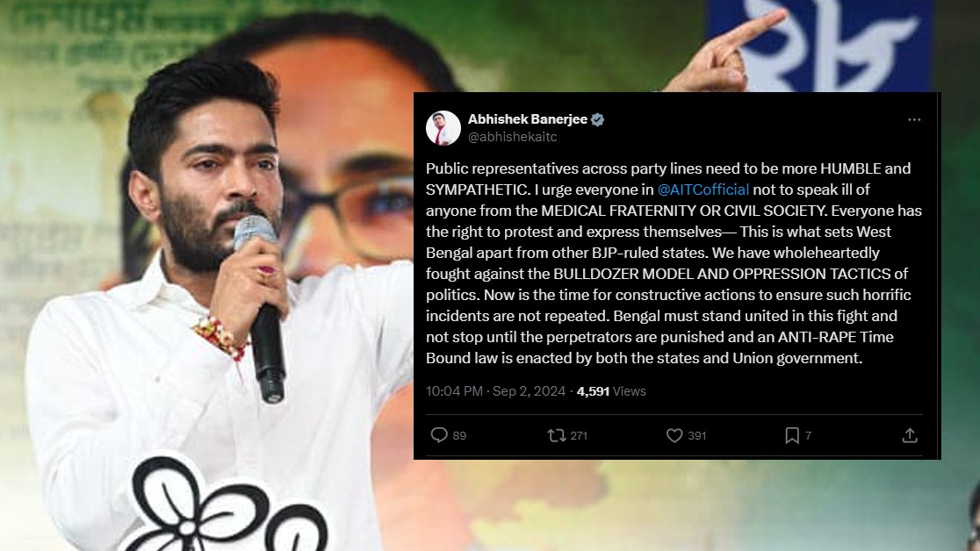Bookmark the tweet using bookmark icon
980x551 pixels.
pos(792,435)
